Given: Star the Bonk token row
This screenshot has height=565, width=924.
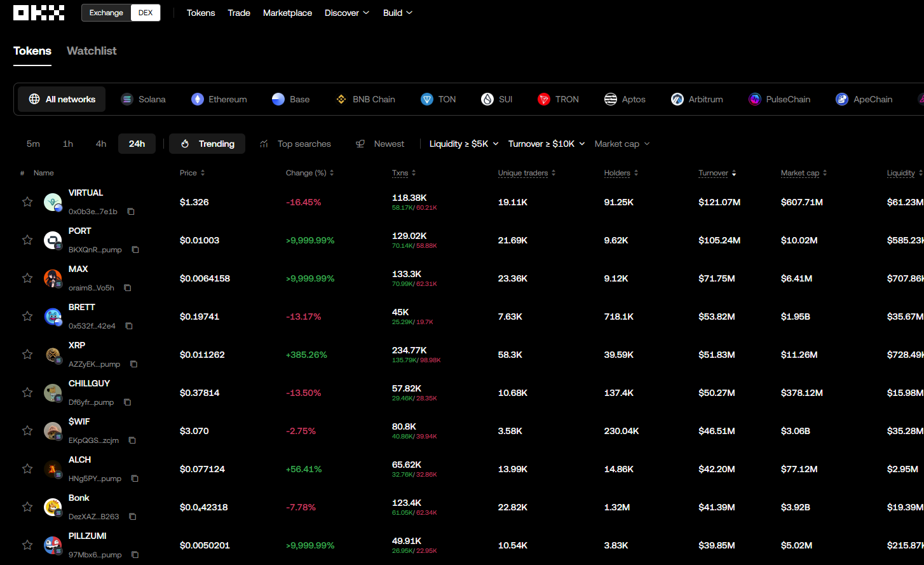Looking at the screenshot, I should pyautogui.click(x=27, y=507).
